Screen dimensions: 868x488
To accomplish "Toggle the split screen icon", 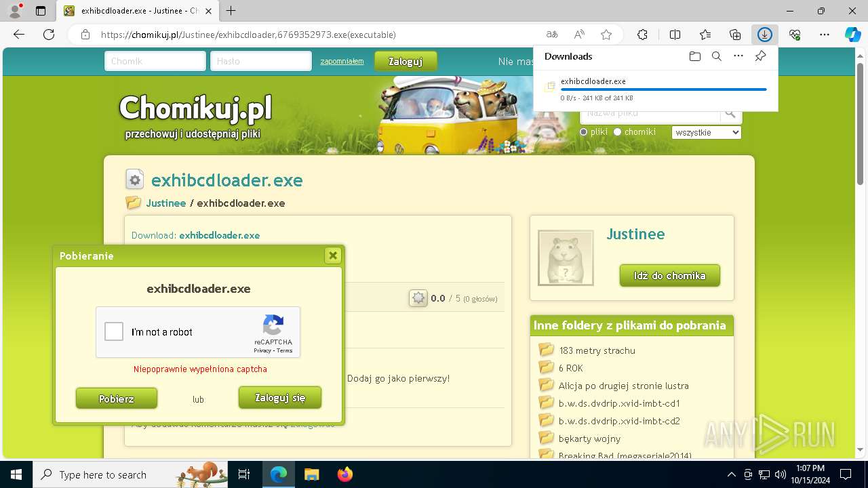I will (x=675, y=35).
